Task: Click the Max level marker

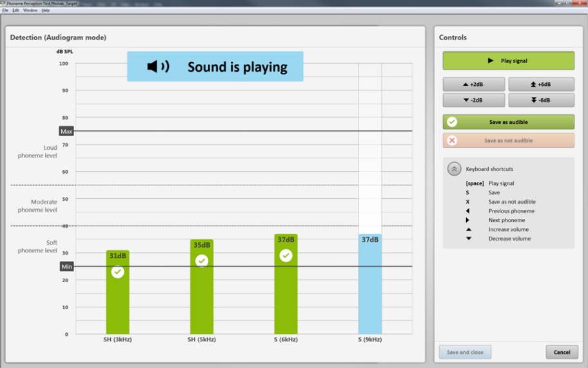Action: (x=66, y=131)
